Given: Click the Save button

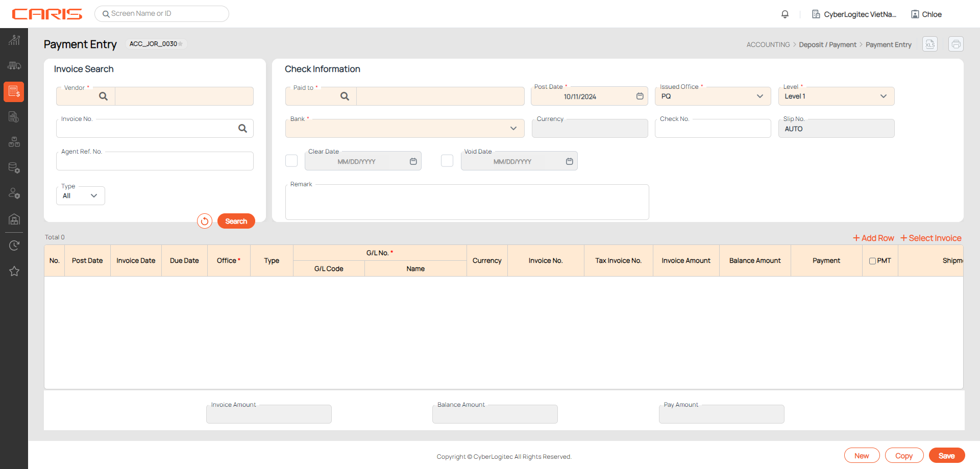Looking at the screenshot, I should [946, 456].
